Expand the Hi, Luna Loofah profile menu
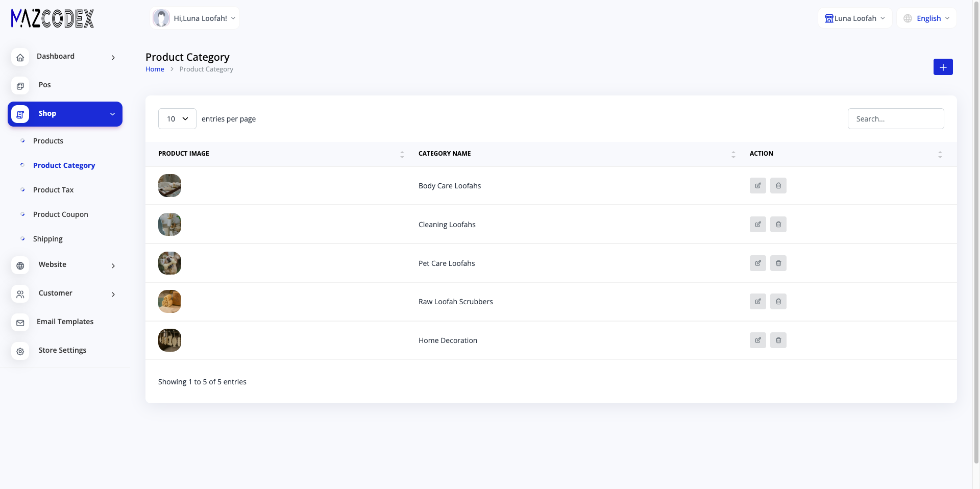Screen dimensions: 980x489 click(195, 18)
